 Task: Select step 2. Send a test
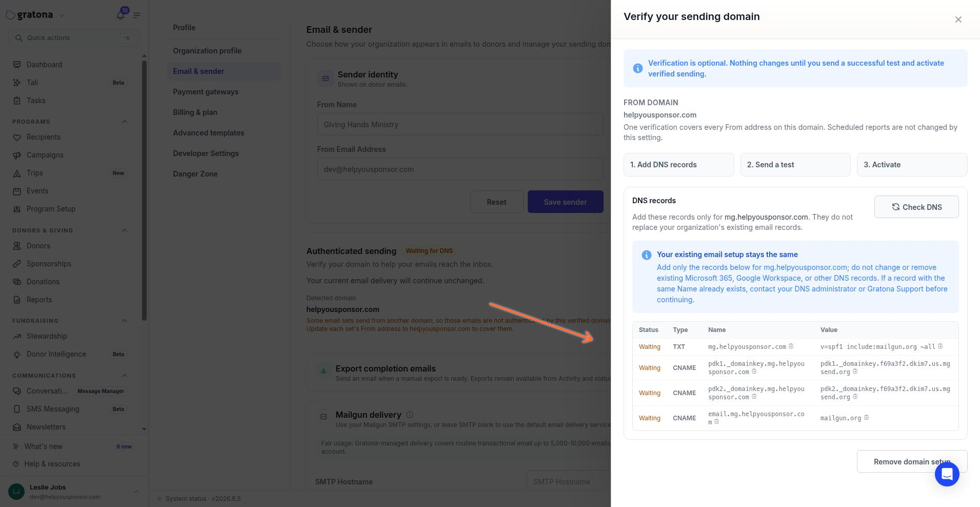(795, 165)
